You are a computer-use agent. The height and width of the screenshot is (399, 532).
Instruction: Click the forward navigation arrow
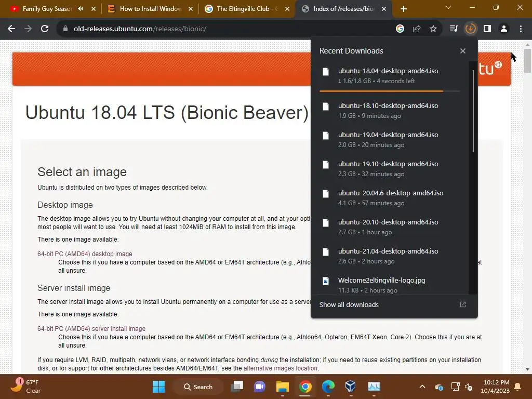(28, 29)
